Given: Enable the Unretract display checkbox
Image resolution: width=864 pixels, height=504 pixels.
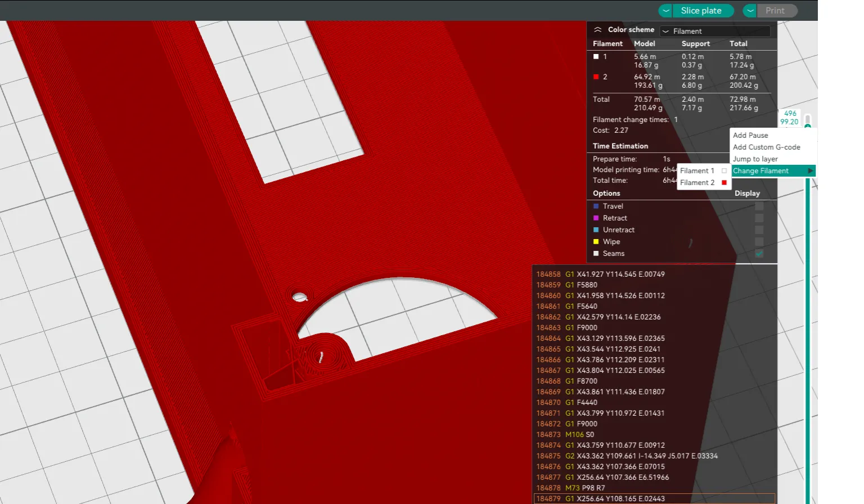Looking at the screenshot, I should [759, 230].
